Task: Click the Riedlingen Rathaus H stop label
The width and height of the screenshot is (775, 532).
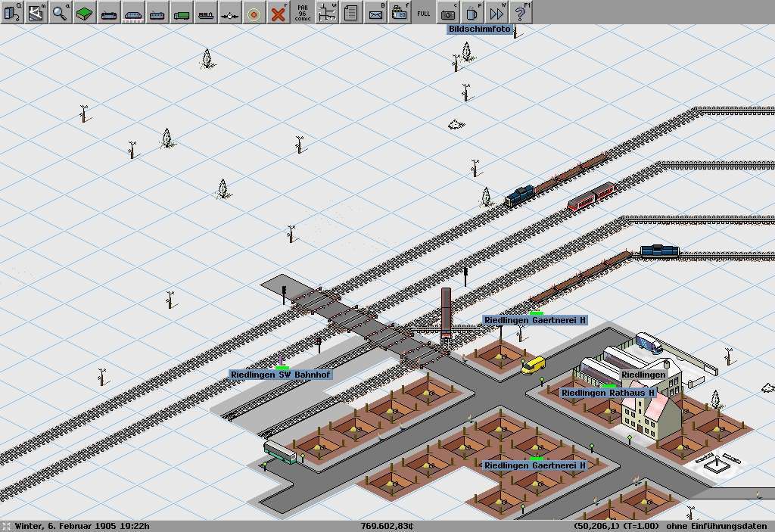Action: tap(608, 393)
